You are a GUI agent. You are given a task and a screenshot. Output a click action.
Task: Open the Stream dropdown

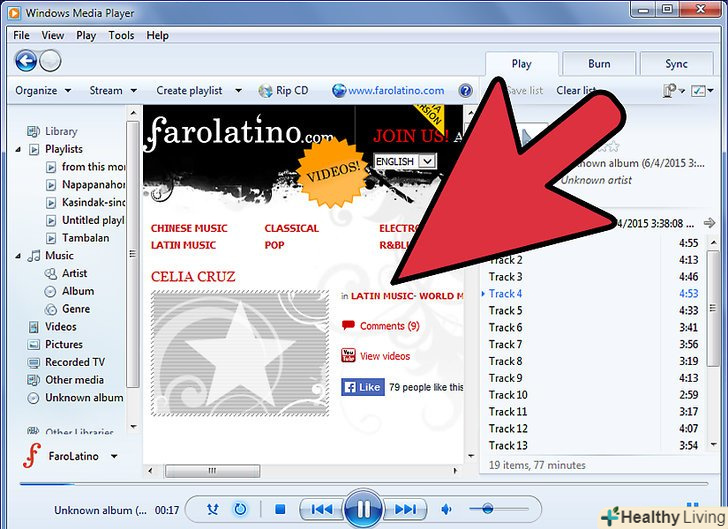113,91
